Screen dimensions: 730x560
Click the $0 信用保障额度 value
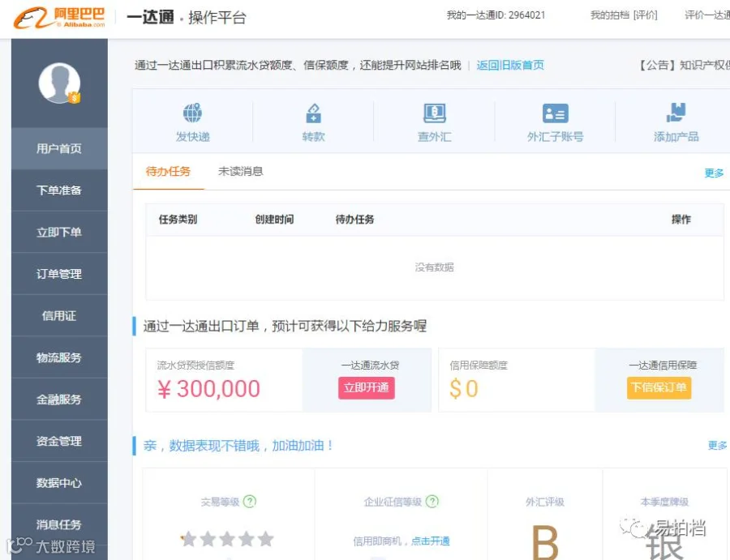(x=464, y=389)
